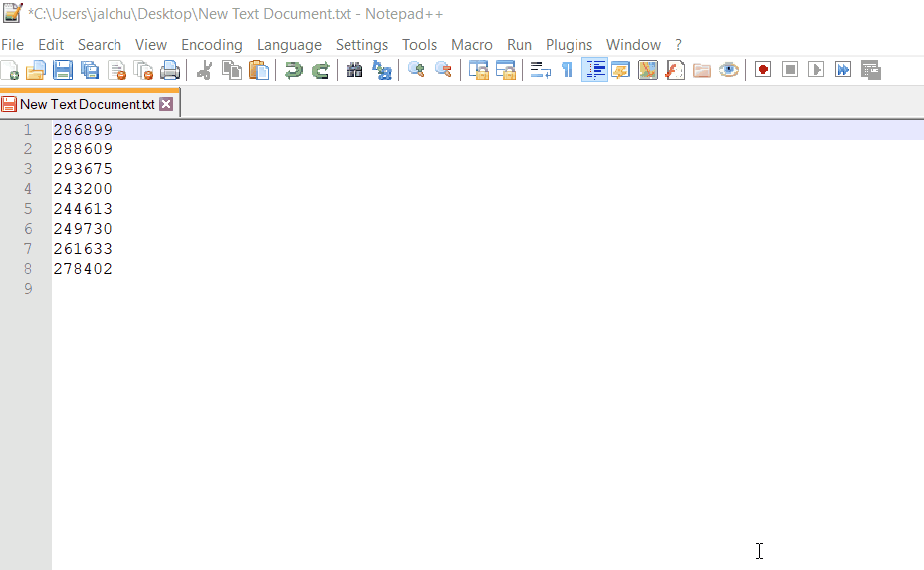Click the Close document toolbar icon

pyautogui.click(x=116, y=70)
